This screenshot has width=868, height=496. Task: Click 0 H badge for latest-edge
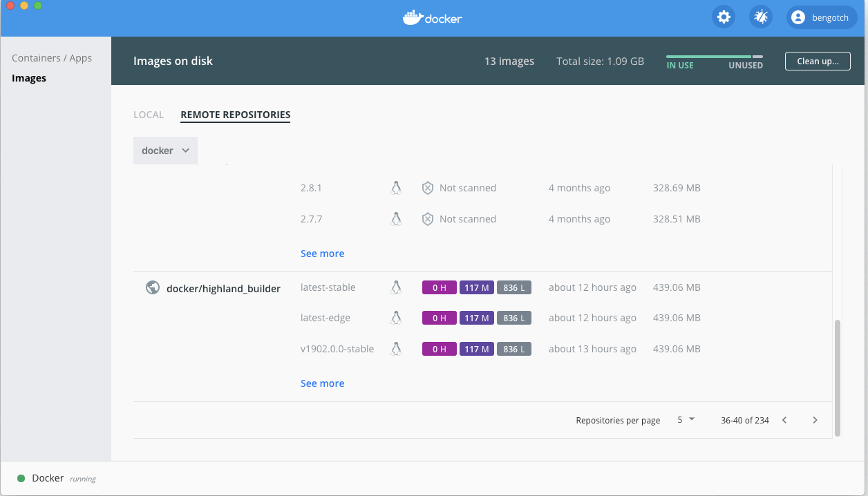[440, 318]
